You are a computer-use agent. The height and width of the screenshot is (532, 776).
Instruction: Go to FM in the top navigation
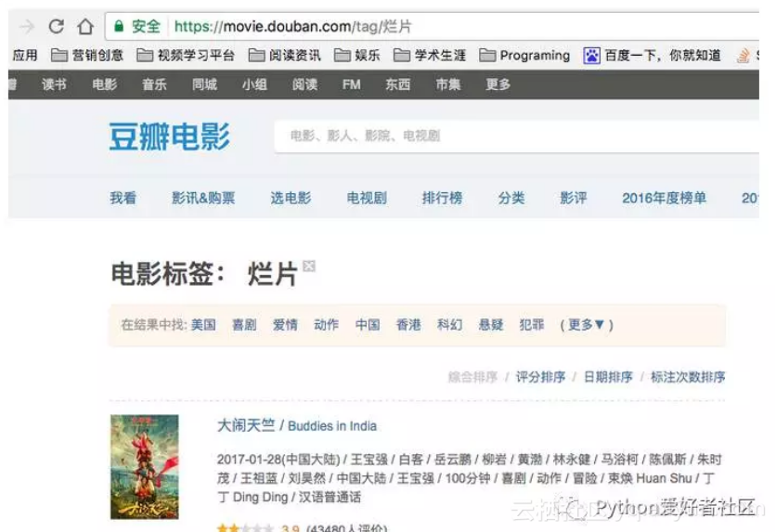click(x=352, y=84)
